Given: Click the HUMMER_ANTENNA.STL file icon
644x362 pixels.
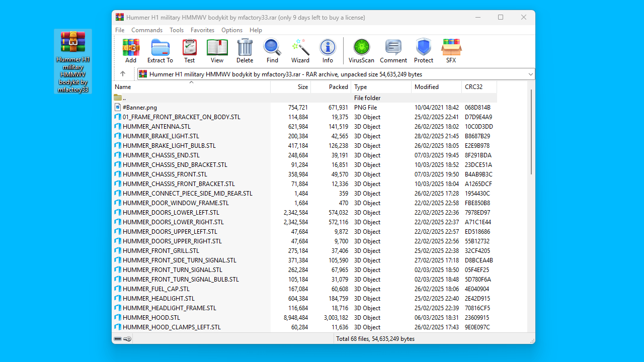Looking at the screenshot, I should coord(118,127).
